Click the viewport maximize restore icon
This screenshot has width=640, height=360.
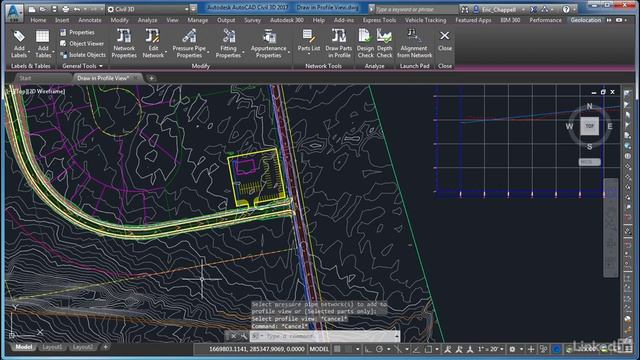point(603,92)
